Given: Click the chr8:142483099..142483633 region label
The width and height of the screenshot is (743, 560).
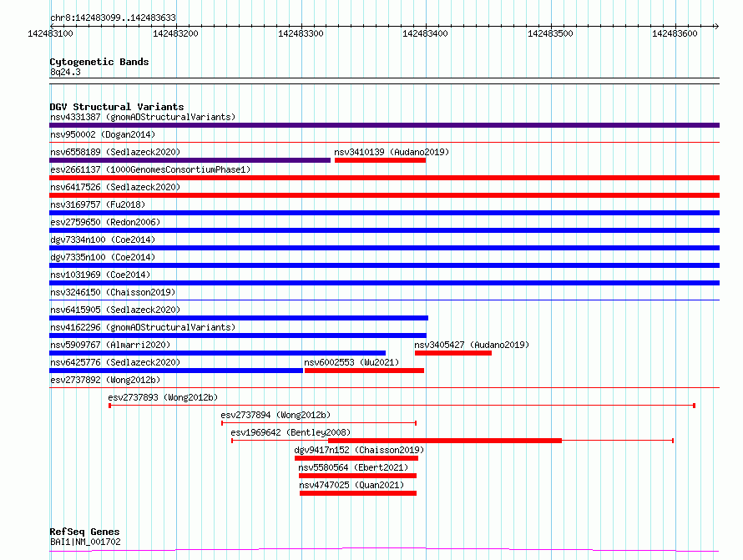Looking at the screenshot, I should 113,18.
